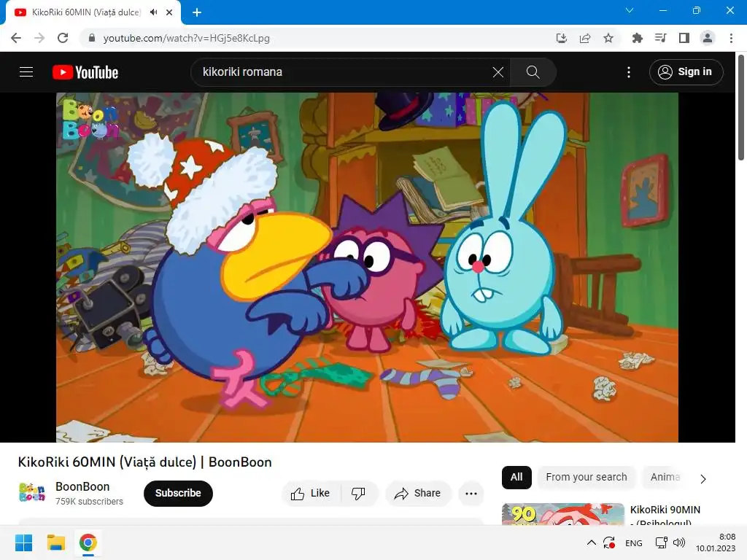Open a new browser tab
The height and width of the screenshot is (560, 747).
(197, 12)
